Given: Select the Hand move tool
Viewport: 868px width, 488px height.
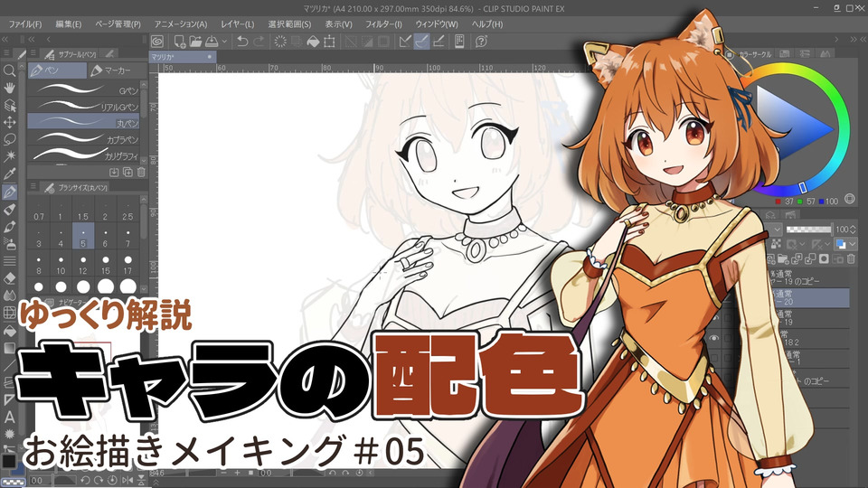Looking at the screenshot, I should [x=10, y=88].
